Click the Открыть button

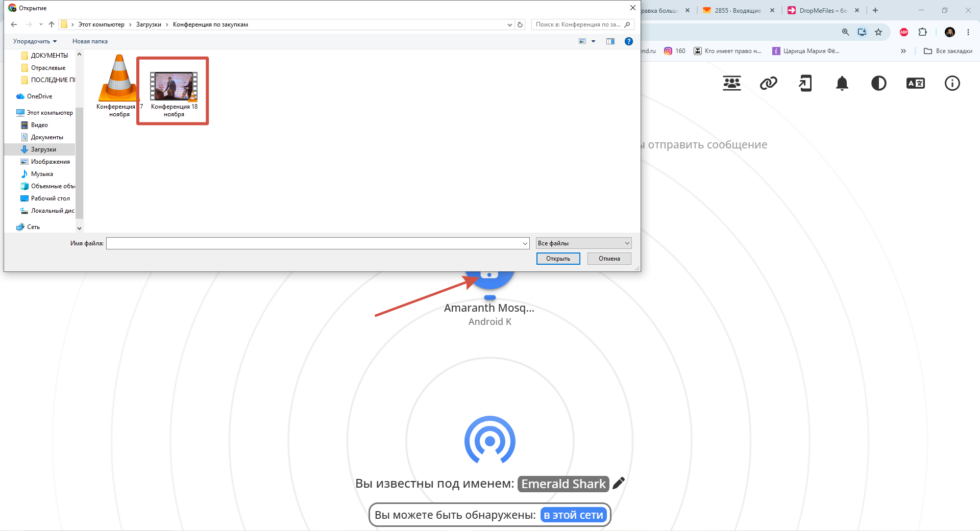pyautogui.click(x=558, y=259)
